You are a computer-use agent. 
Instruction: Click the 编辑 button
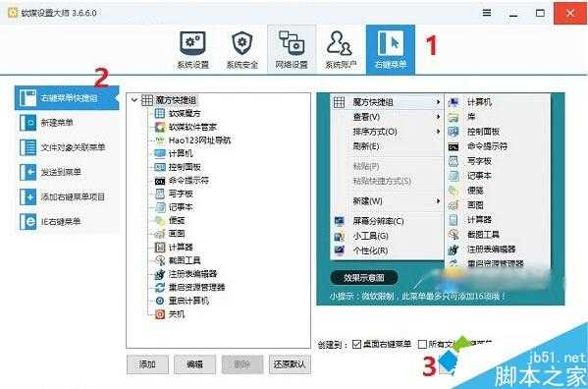click(194, 364)
